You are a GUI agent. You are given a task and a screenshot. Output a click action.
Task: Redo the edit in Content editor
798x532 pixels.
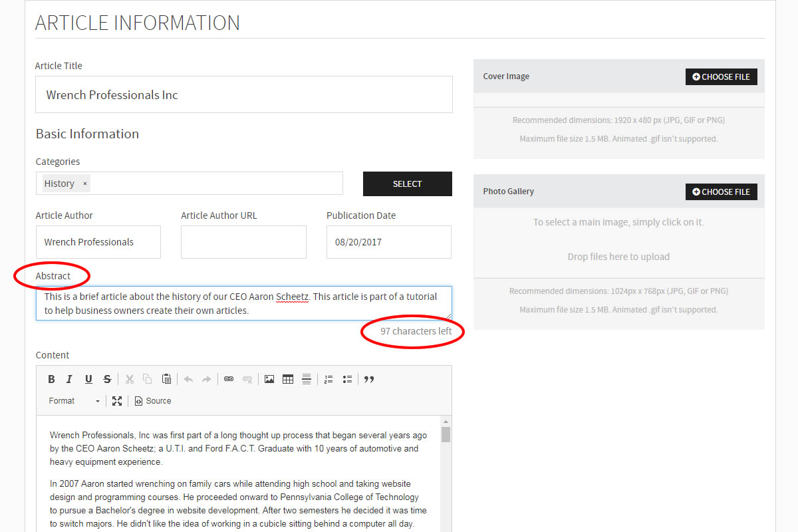(207, 379)
